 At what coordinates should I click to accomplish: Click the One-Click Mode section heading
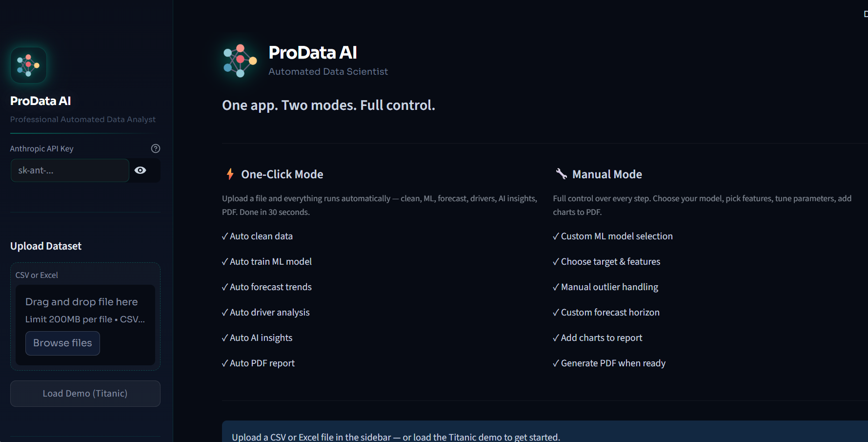[x=282, y=174]
